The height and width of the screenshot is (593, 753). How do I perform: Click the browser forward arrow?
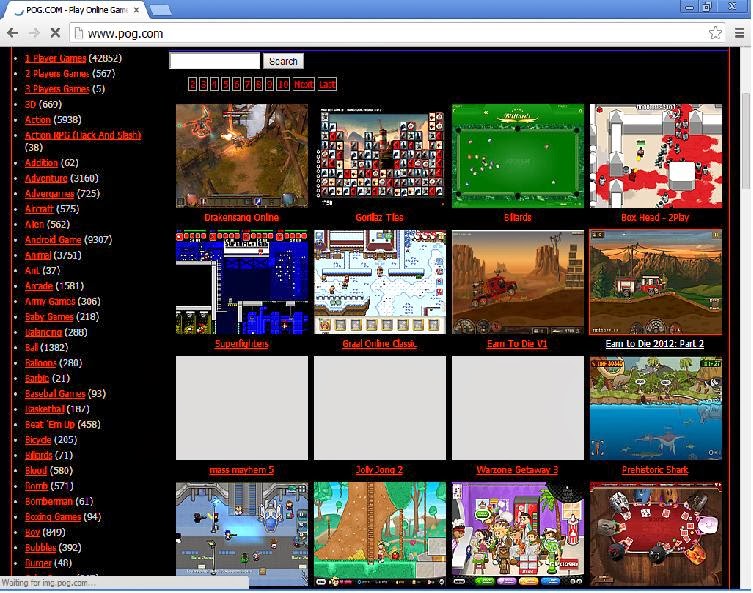(34, 33)
